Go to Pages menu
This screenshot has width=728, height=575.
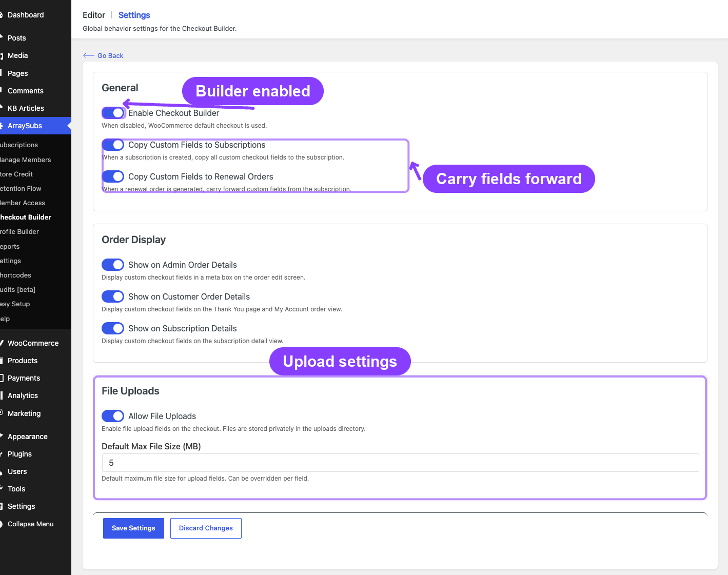point(35,73)
